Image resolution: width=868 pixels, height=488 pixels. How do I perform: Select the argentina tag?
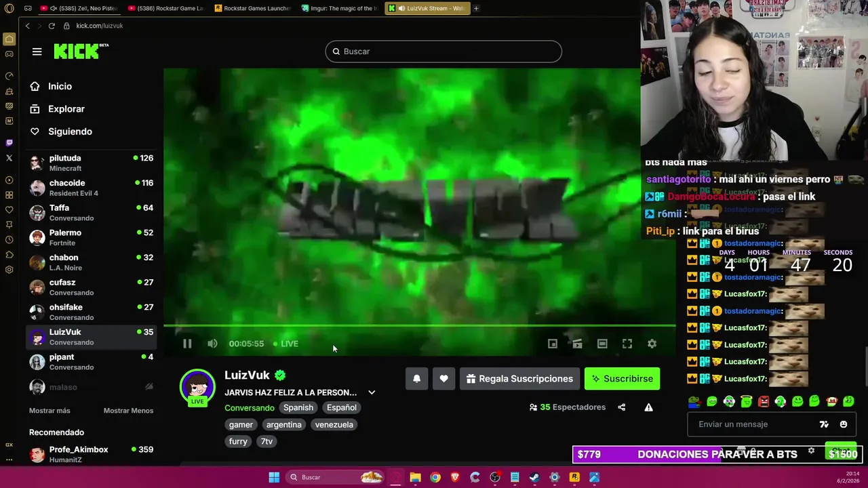tap(284, 424)
